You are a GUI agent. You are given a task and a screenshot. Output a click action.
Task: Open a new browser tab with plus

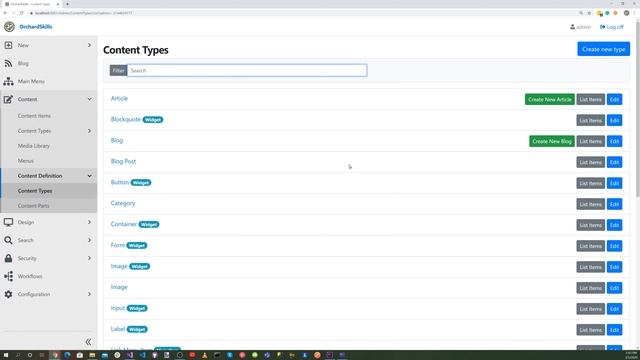[x=67, y=4]
